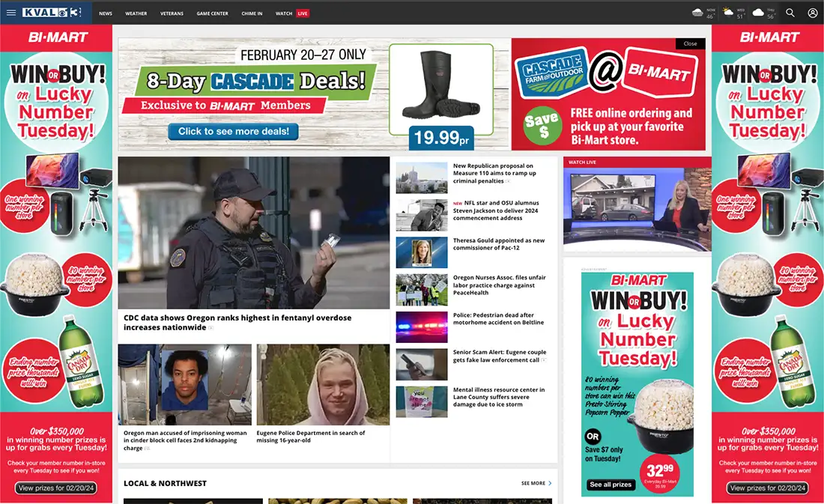The width and height of the screenshot is (824, 504).
Task: Open the Chime In menu
Action: pyautogui.click(x=252, y=13)
